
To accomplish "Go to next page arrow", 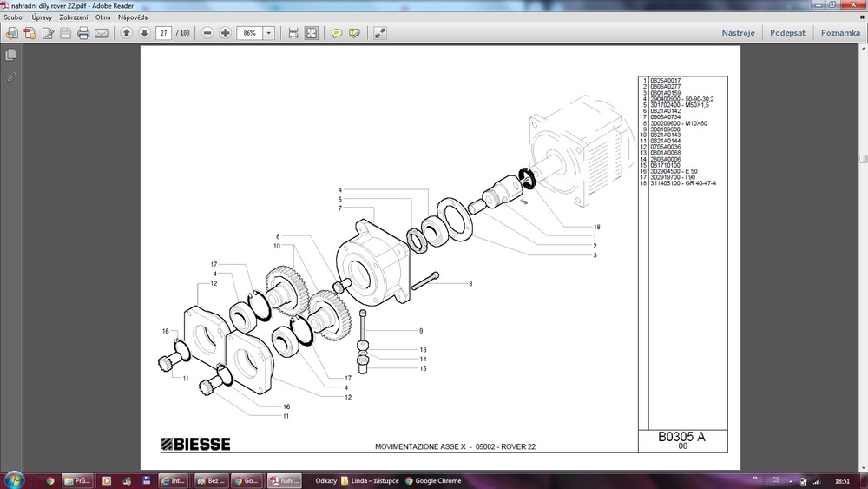I will 144,33.
